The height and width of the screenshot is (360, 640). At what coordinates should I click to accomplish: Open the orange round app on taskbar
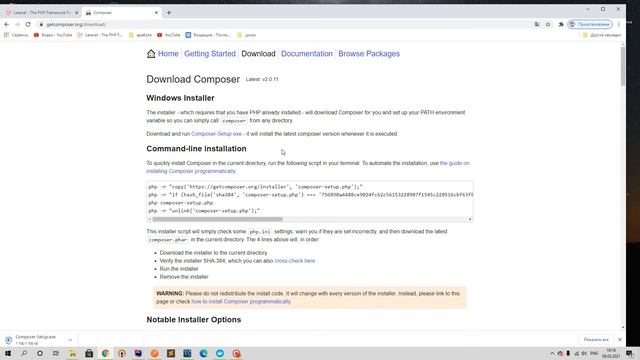tap(154, 353)
